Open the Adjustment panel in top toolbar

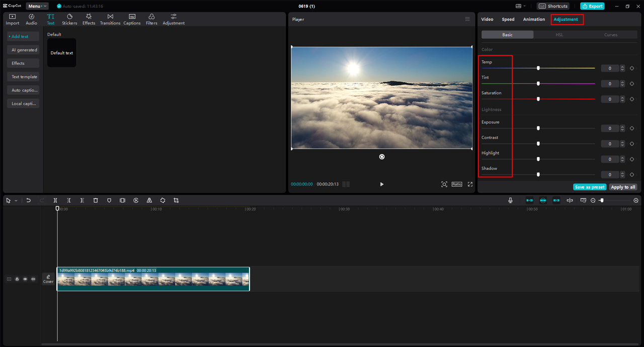(174, 20)
